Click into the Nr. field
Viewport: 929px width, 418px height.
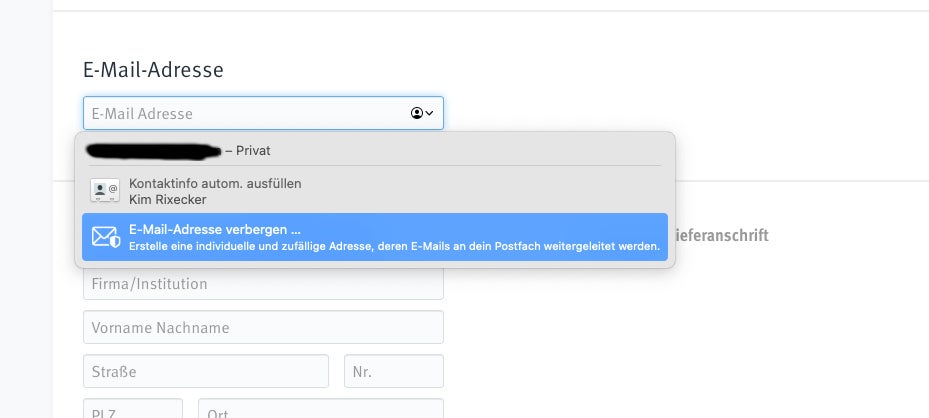pos(394,371)
